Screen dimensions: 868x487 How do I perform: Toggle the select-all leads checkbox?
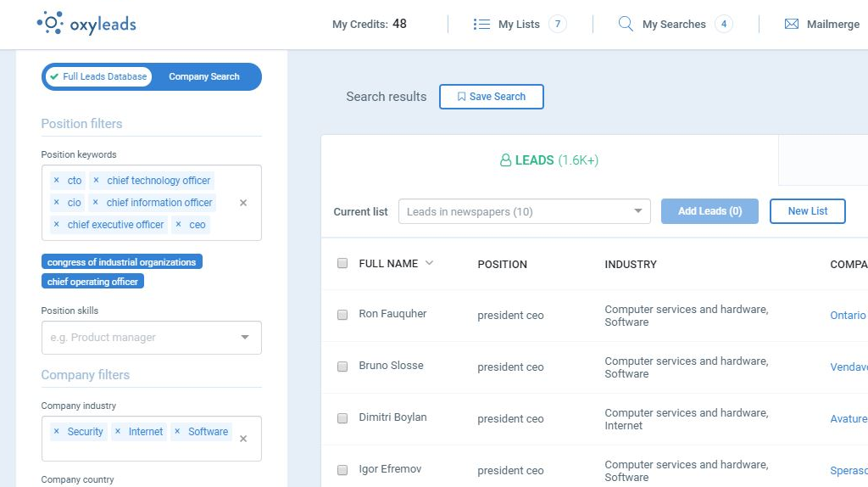coord(342,263)
